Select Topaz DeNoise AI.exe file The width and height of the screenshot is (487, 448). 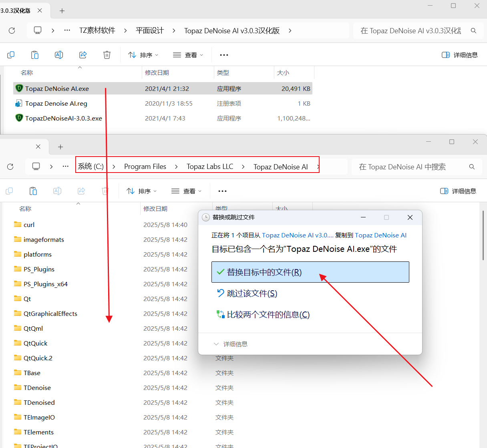pos(163,88)
